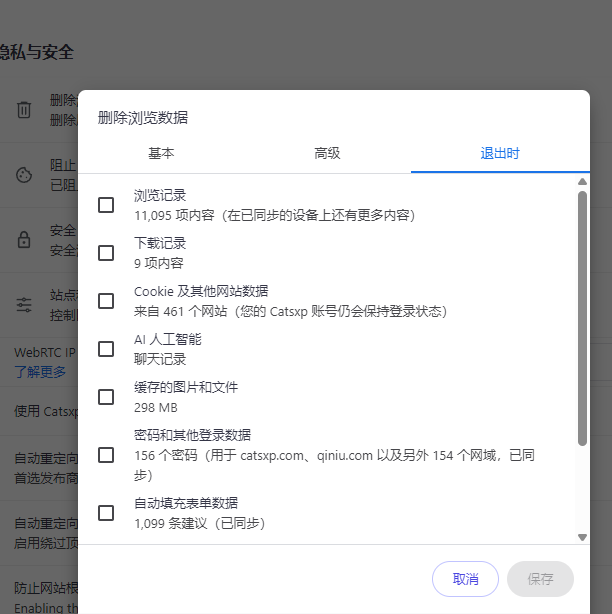The height and width of the screenshot is (614, 612).
Task: Click the Cookie 及其他网站数据 label
Action: pyautogui.click(x=201, y=291)
